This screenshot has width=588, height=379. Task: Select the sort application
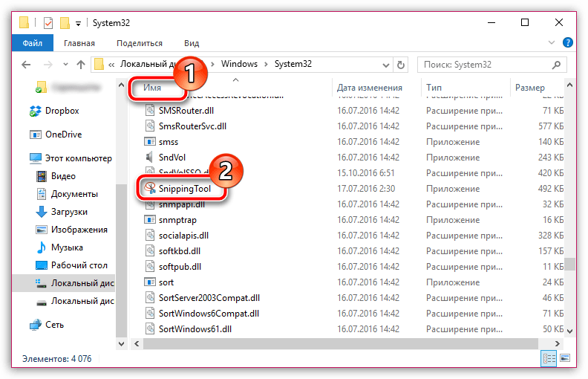[166, 282]
